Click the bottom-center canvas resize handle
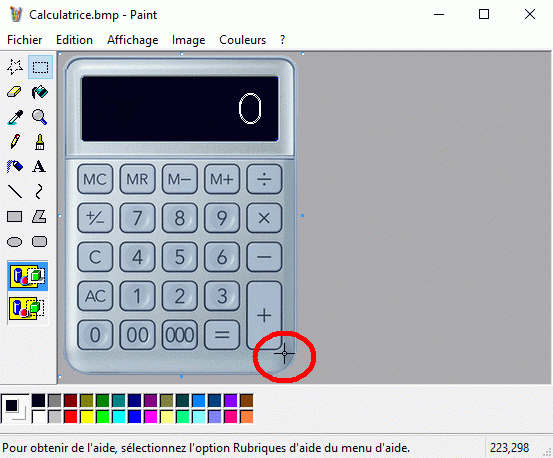The height and width of the screenshot is (458, 553). point(181,377)
